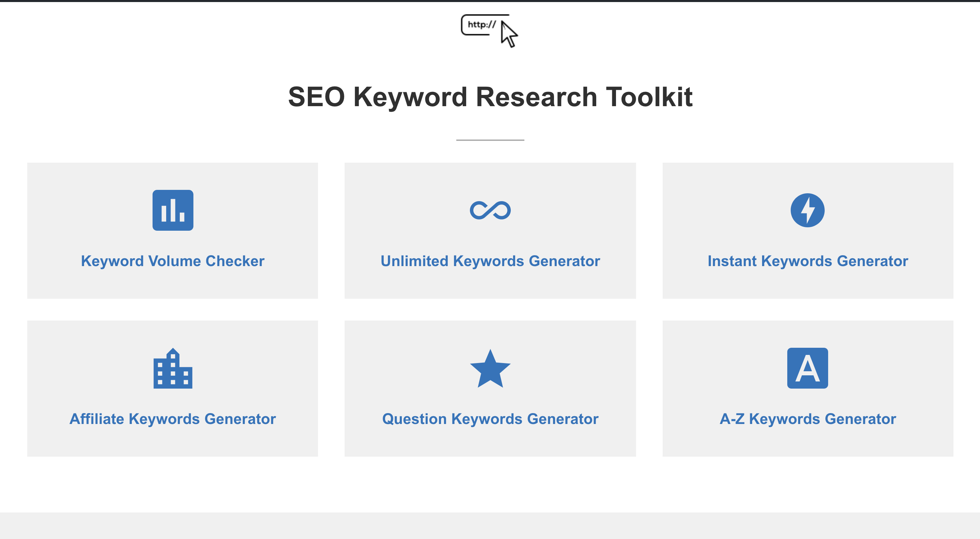Click the SEO Keyword Research Toolkit heading
Screen dimensions: 980x539
[x=490, y=98]
